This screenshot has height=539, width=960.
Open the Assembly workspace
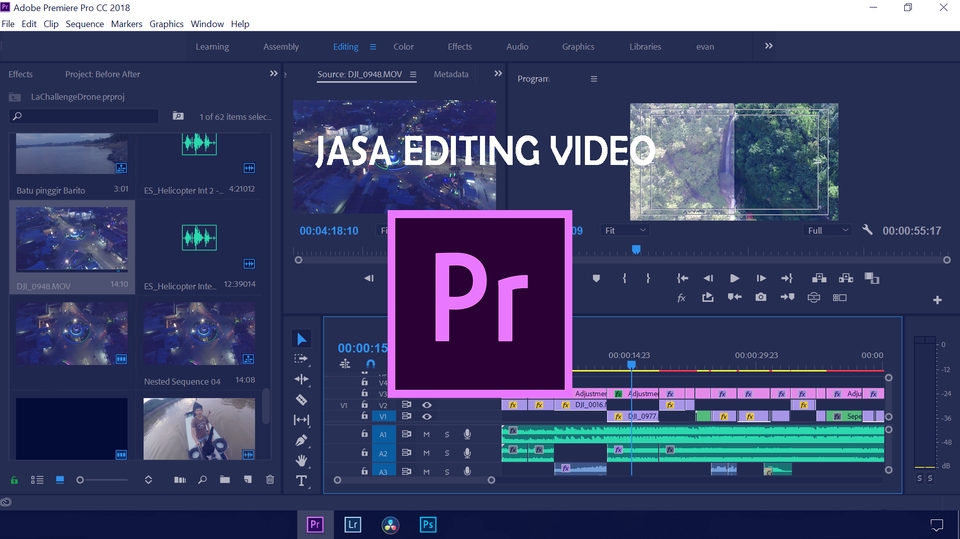(x=281, y=47)
